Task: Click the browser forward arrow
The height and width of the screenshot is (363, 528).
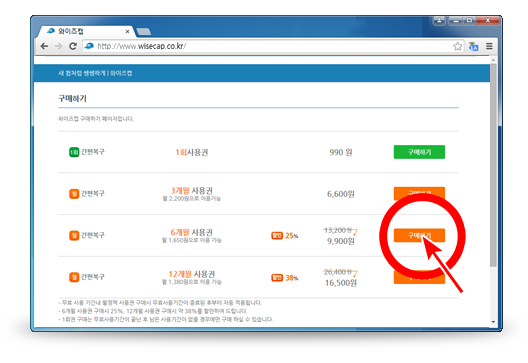Action: point(59,46)
